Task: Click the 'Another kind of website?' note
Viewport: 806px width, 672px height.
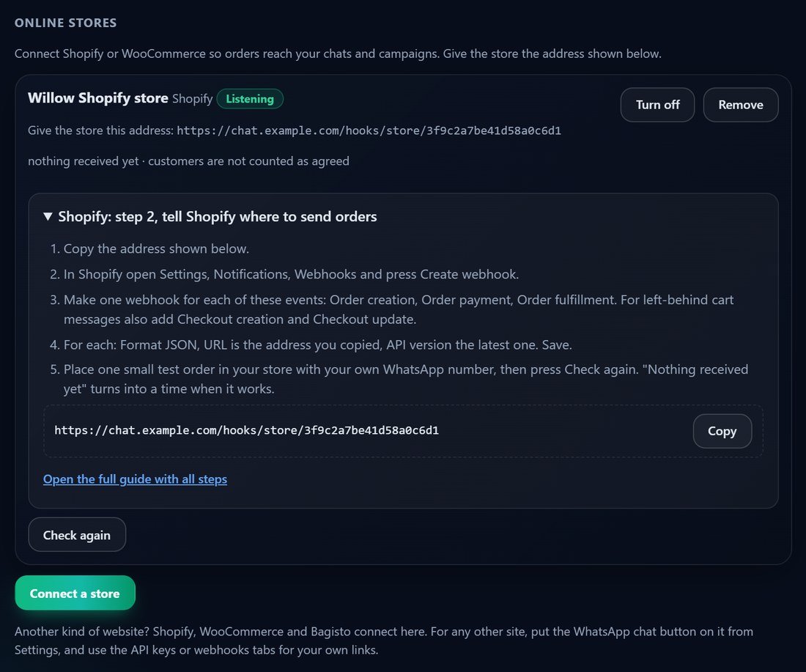Action: coord(384,640)
